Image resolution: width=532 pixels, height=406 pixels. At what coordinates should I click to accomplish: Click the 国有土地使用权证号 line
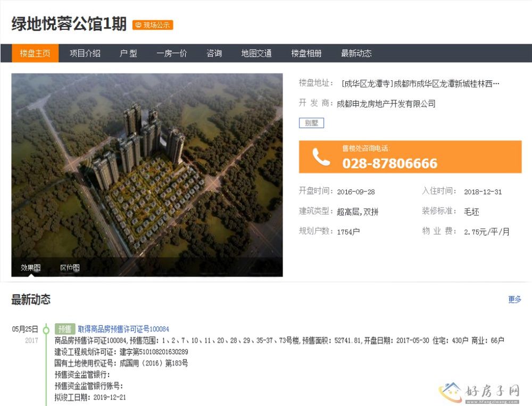pos(121,363)
